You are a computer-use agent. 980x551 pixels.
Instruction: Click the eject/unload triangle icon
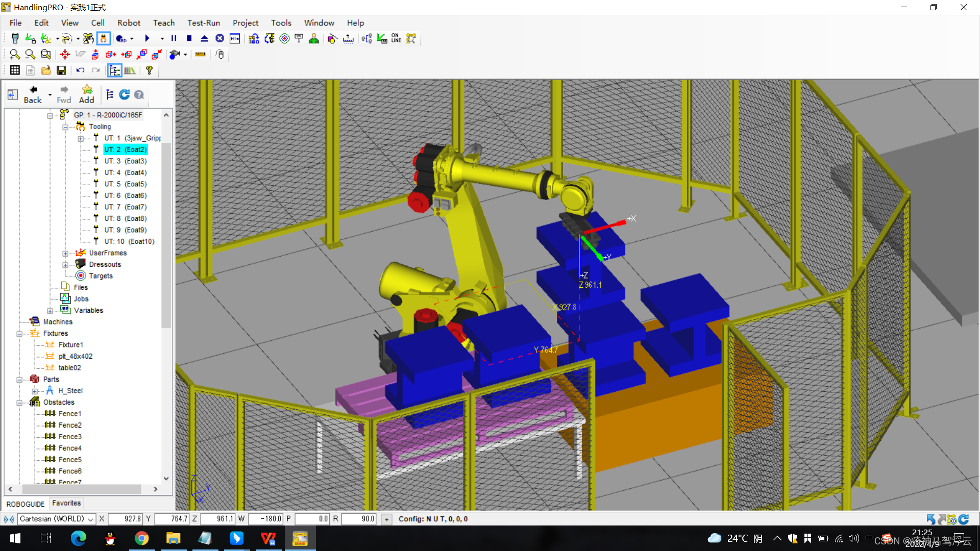click(x=205, y=39)
